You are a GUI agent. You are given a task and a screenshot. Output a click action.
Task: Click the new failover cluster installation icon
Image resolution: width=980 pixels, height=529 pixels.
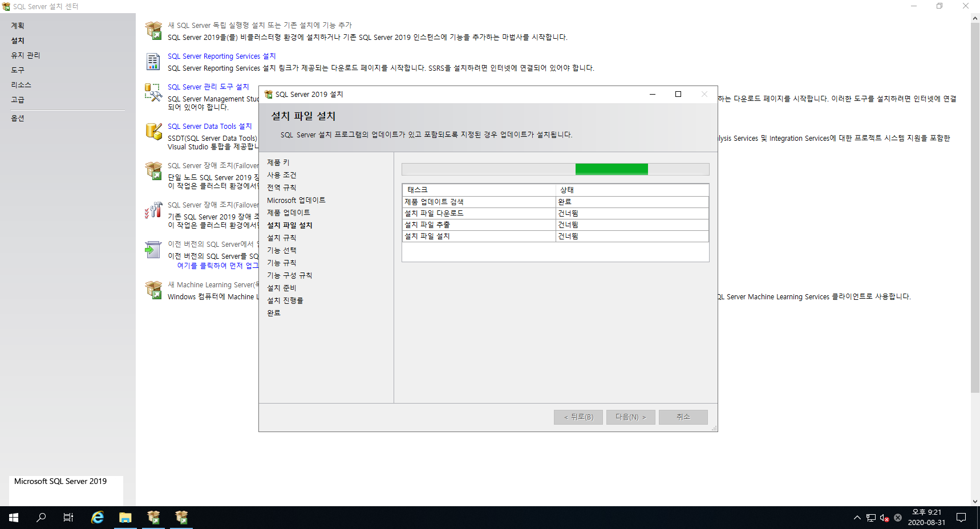pos(153,171)
